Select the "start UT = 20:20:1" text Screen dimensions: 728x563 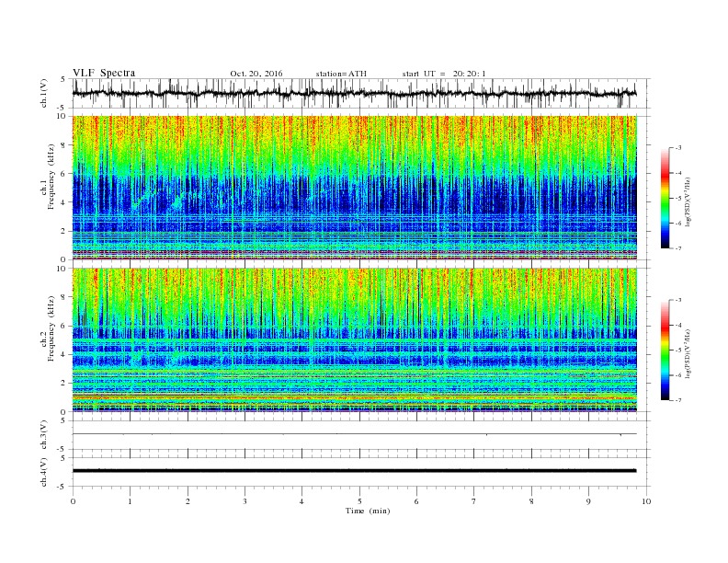(x=444, y=74)
